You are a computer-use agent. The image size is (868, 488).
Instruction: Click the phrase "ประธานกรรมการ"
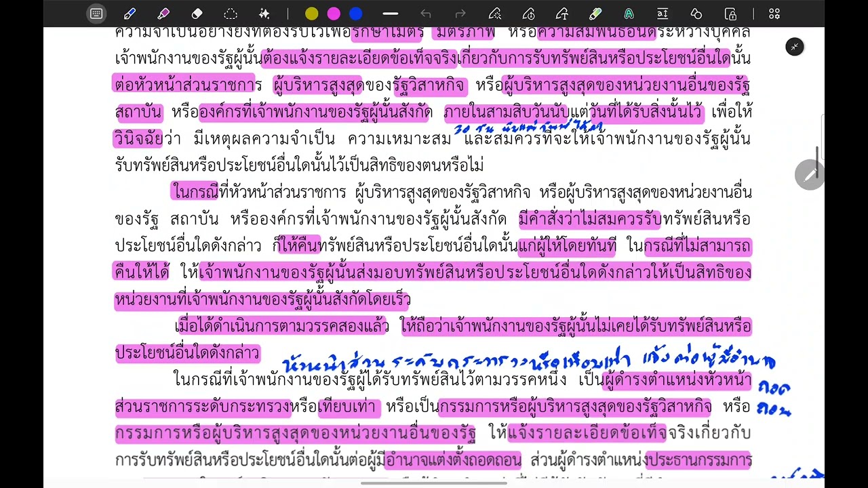(698, 460)
